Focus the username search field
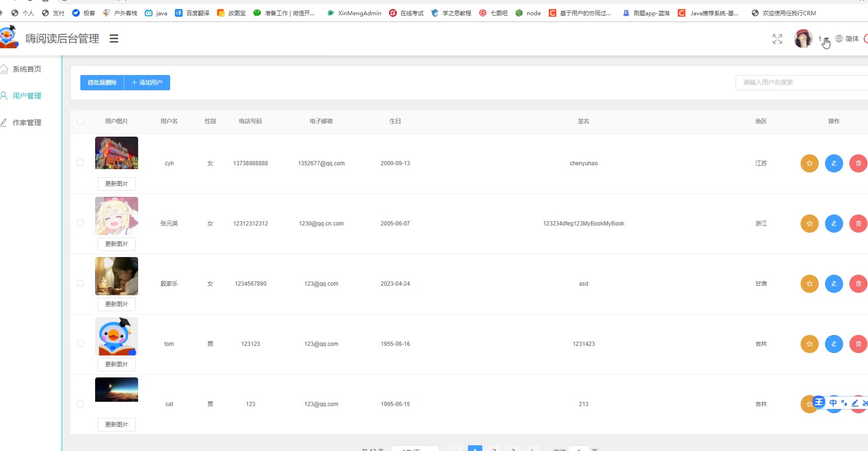The image size is (868, 451). point(802,82)
